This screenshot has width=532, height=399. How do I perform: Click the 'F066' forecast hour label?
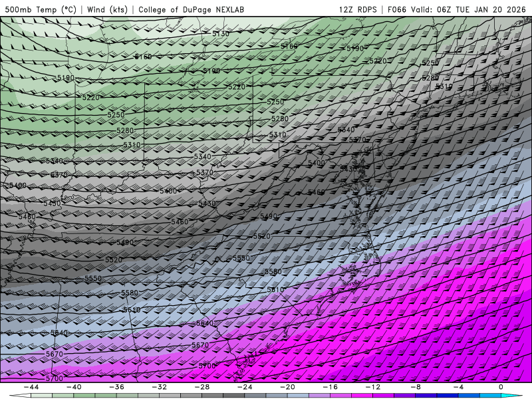397,9
